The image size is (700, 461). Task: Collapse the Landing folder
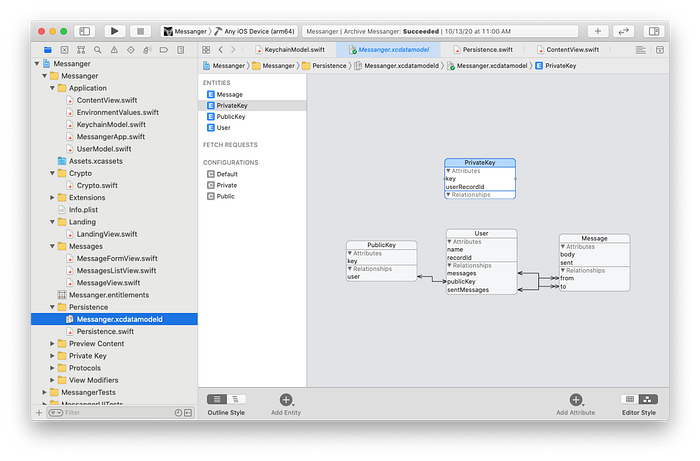[x=52, y=222]
